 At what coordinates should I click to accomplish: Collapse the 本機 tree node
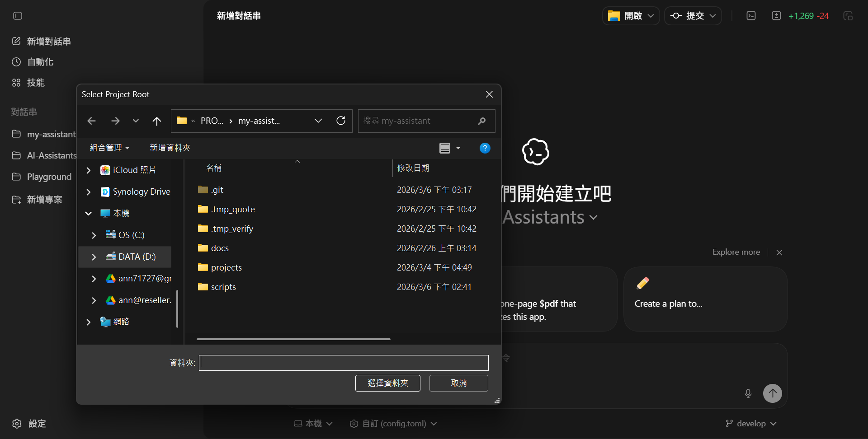pos(89,213)
